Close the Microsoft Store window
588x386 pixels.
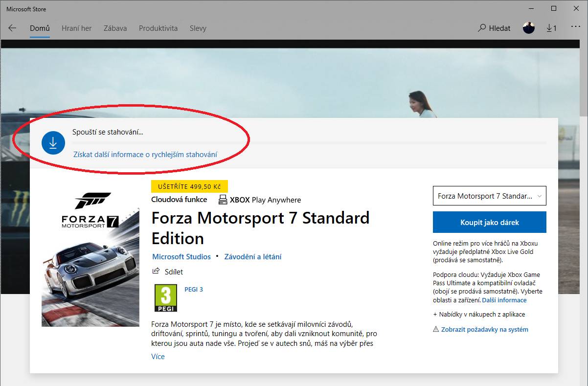(x=576, y=8)
